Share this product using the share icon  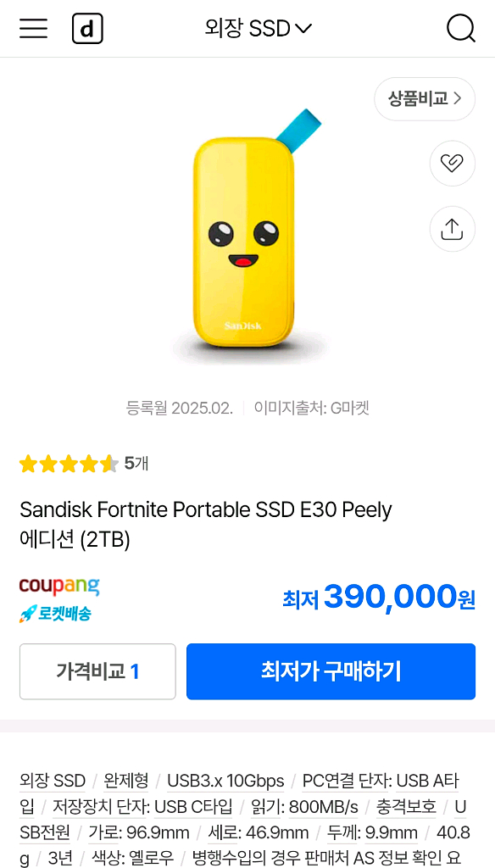coord(453,229)
